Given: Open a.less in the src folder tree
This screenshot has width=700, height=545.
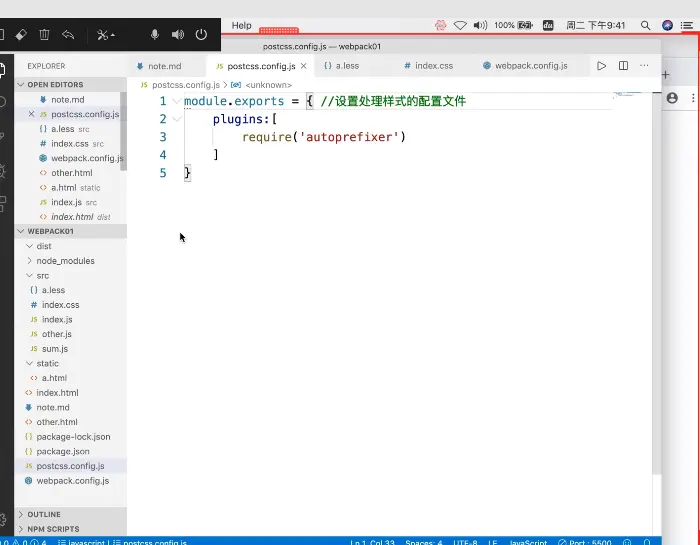Looking at the screenshot, I should [x=71, y=290].
